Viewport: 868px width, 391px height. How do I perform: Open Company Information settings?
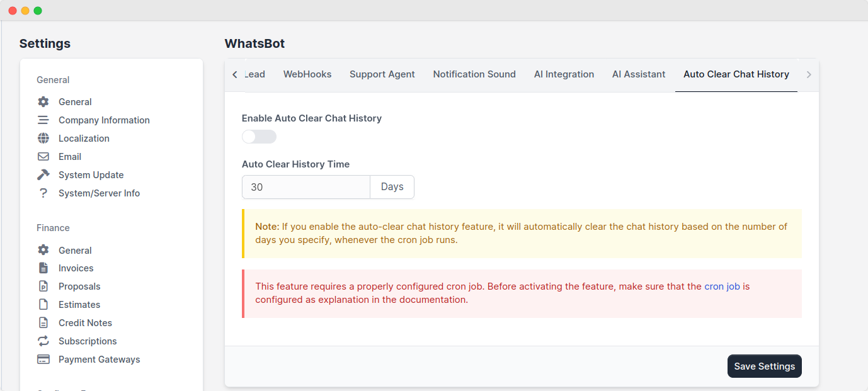click(104, 120)
